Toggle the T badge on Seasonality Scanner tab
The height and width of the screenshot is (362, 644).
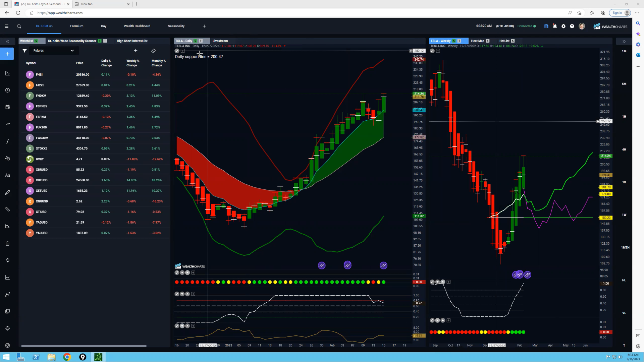point(105,41)
